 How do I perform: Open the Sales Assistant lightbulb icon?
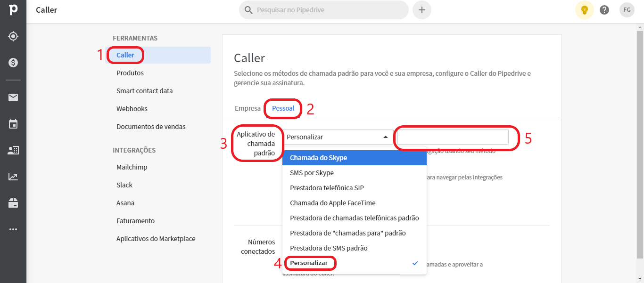[585, 10]
